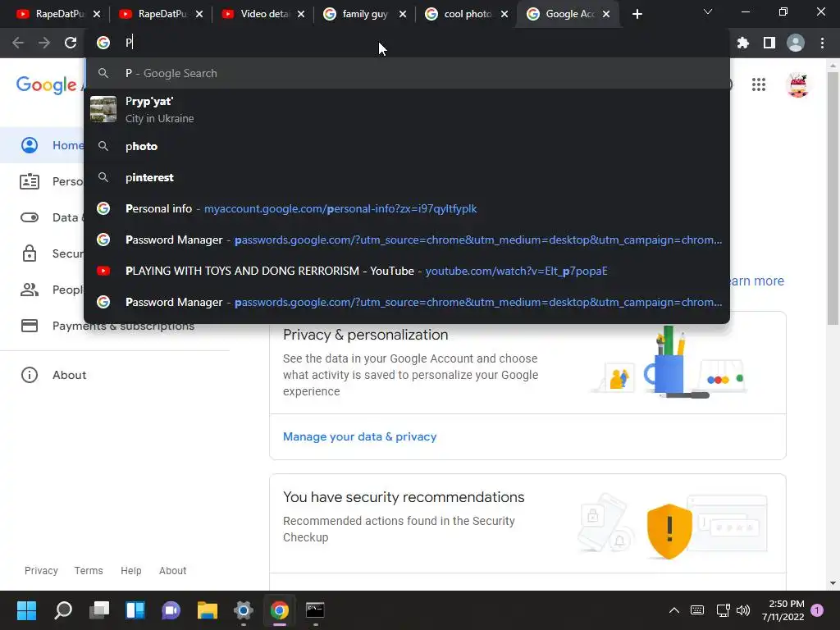Viewport: 840px width, 630px height.
Task: Open File Explorer from taskbar
Action: [x=208, y=610]
